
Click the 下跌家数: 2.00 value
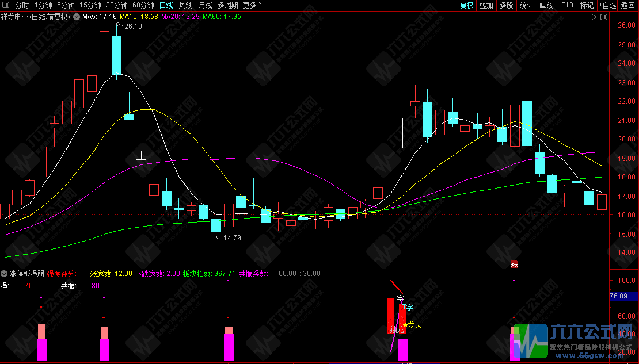pos(158,274)
